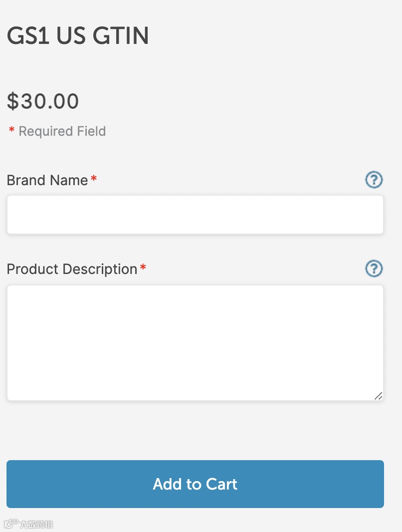Grab the Product Description textarea resize handle
The height and width of the screenshot is (532, 402).
tap(378, 396)
